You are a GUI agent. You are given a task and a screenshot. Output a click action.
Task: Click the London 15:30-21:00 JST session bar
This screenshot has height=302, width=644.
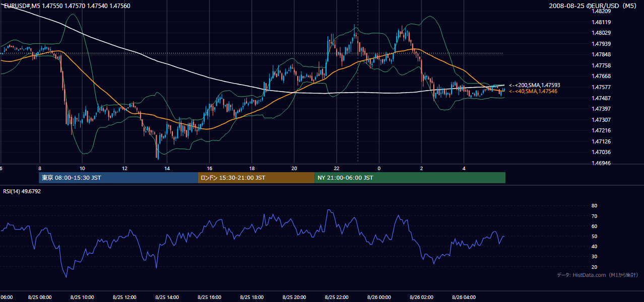click(256, 178)
